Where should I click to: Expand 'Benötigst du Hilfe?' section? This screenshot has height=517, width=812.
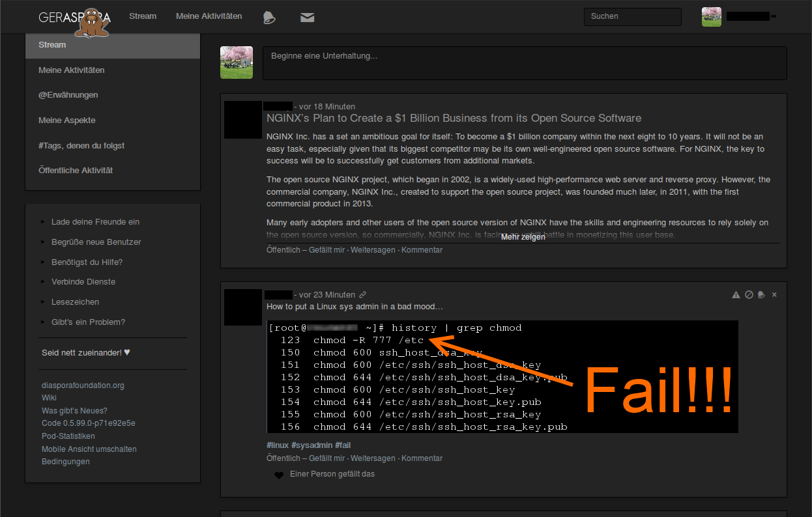click(x=87, y=262)
